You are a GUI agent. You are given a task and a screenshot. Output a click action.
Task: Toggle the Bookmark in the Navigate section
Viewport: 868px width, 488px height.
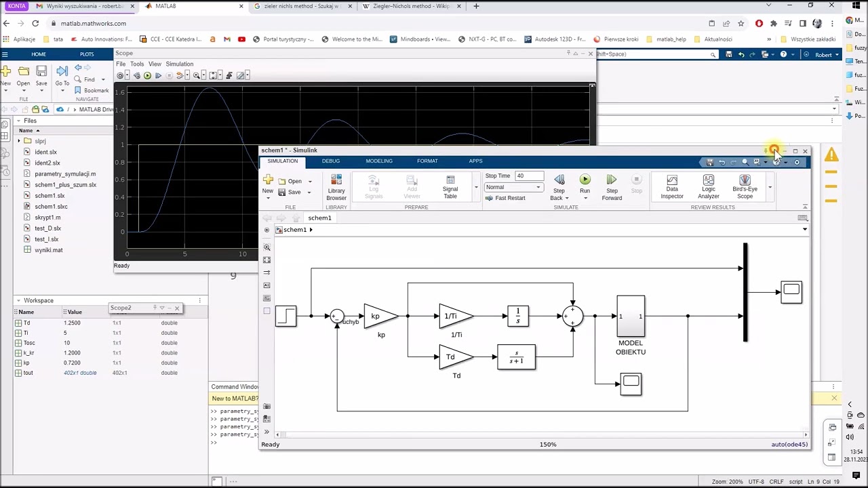pyautogui.click(x=92, y=90)
